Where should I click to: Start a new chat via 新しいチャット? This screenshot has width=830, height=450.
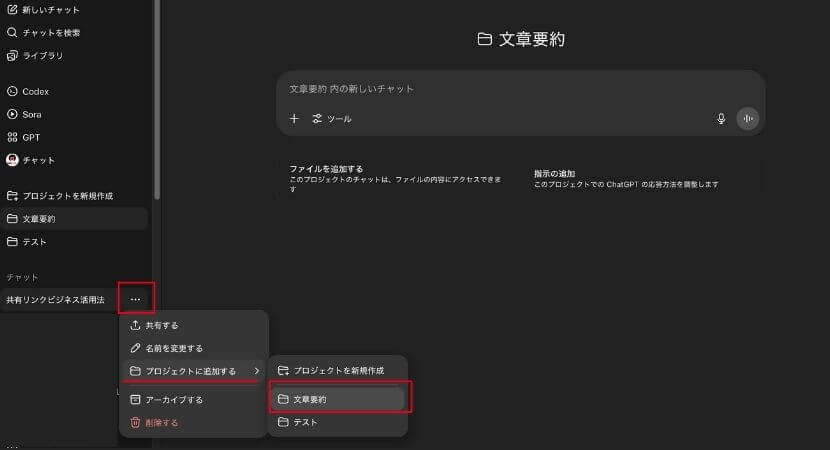[43, 10]
